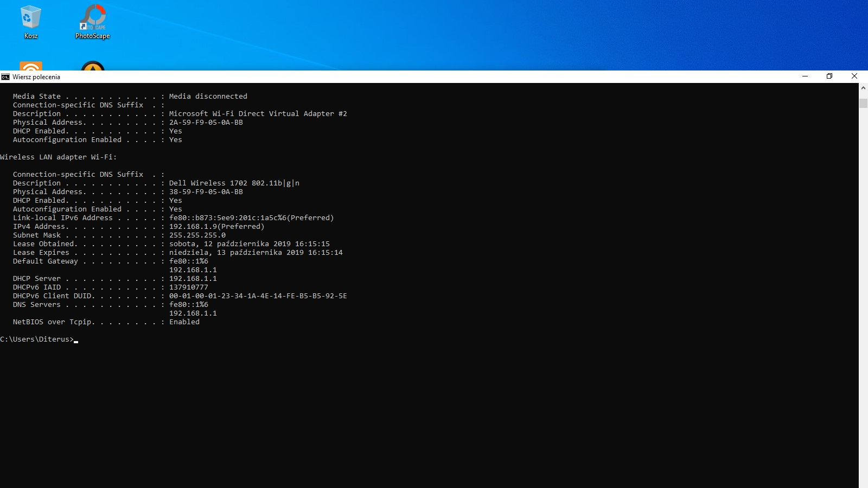
Task: Click the subnet mask 255.255.255.0
Action: tap(197, 235)
